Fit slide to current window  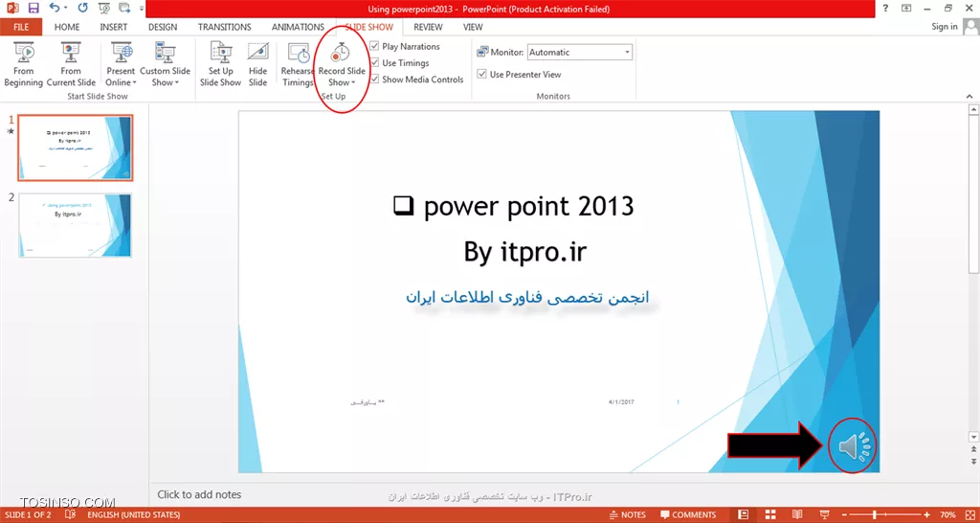point(970,515)
